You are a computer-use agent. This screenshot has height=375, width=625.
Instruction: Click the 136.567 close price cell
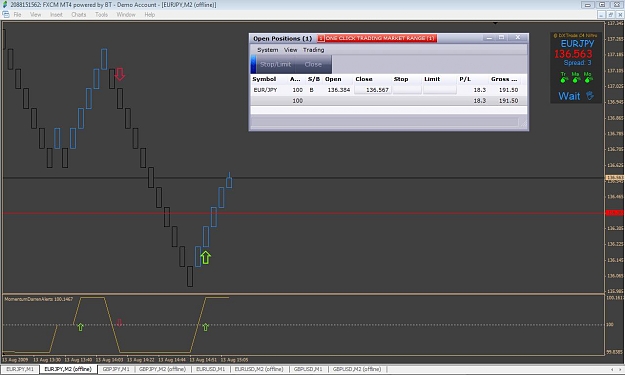[373, 90]
